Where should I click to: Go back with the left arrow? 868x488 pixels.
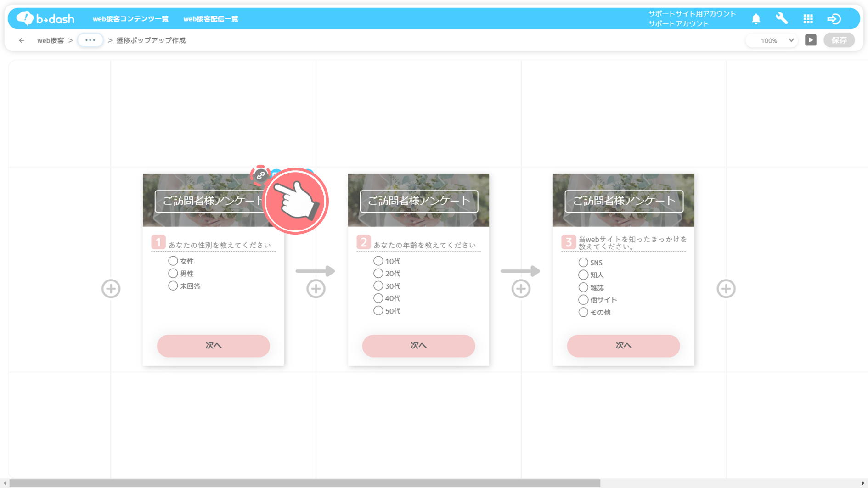coord(22,40)
